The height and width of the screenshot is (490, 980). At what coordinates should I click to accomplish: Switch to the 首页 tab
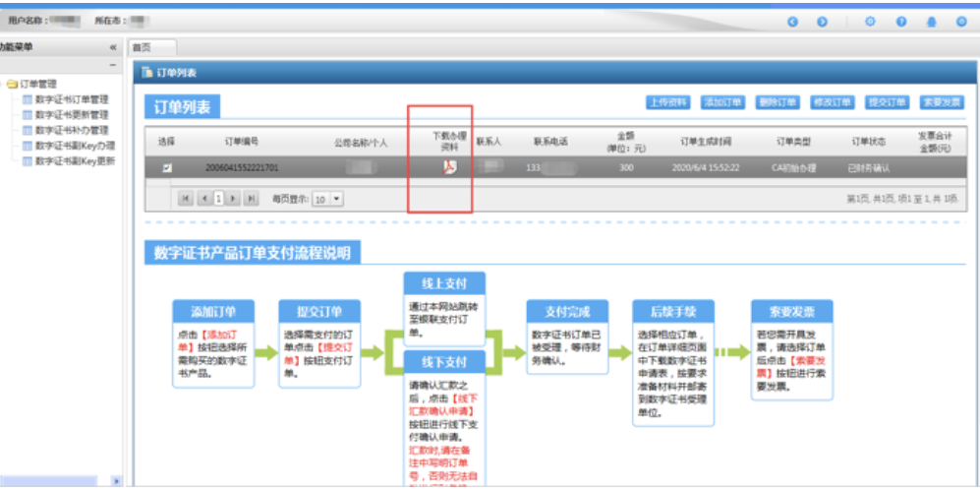(144, 47)
